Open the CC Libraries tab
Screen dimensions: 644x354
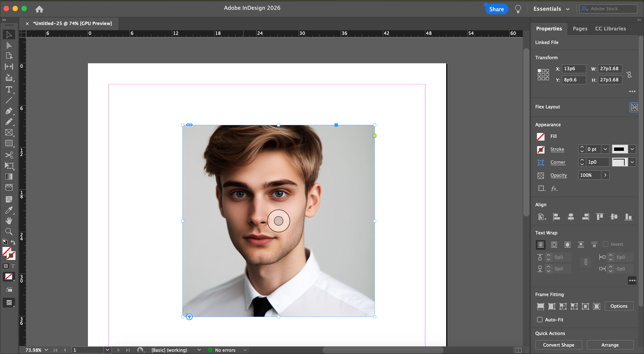pyautogui.click(x=610, y=28)
